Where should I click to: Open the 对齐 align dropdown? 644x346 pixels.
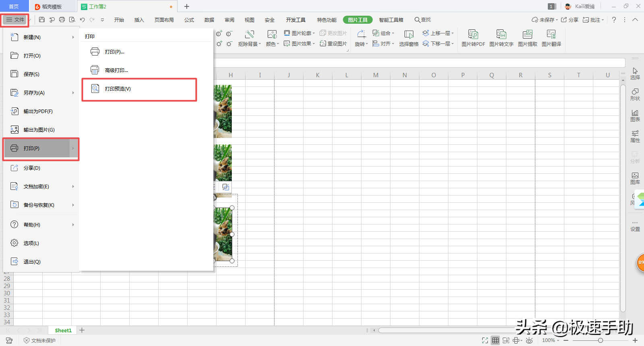[383, 43]
